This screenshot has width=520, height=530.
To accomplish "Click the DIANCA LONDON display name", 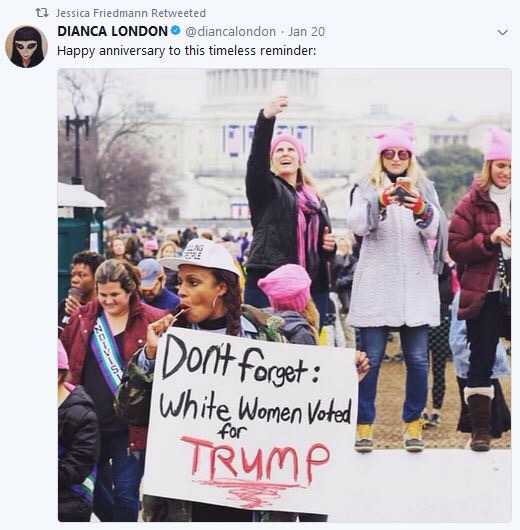I will coord(113,31).
